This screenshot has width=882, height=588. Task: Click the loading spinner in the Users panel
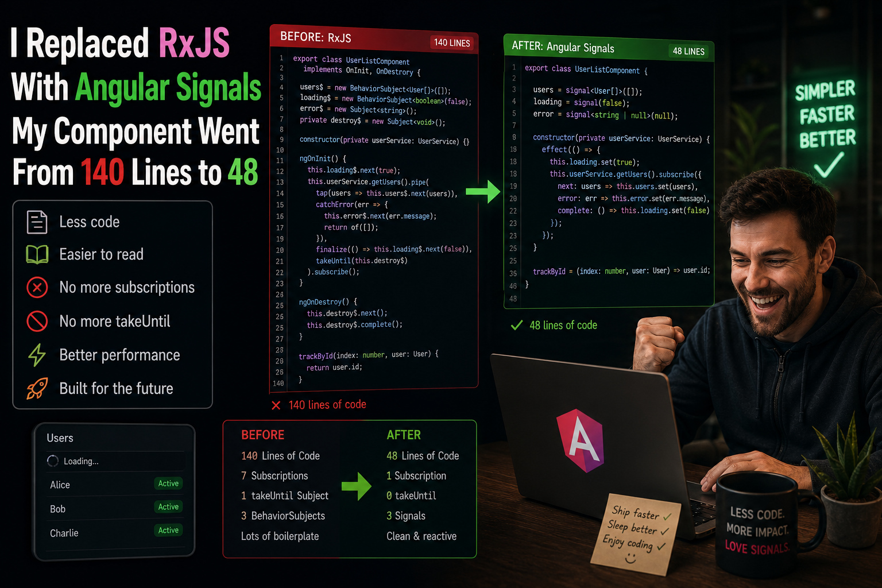pyautogui.click(x=53, y=461)
